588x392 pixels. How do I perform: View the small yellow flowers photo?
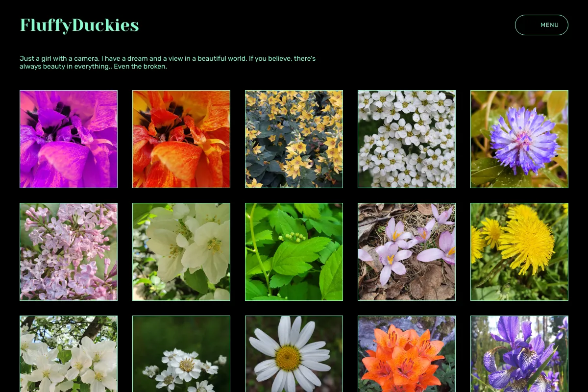294,139
